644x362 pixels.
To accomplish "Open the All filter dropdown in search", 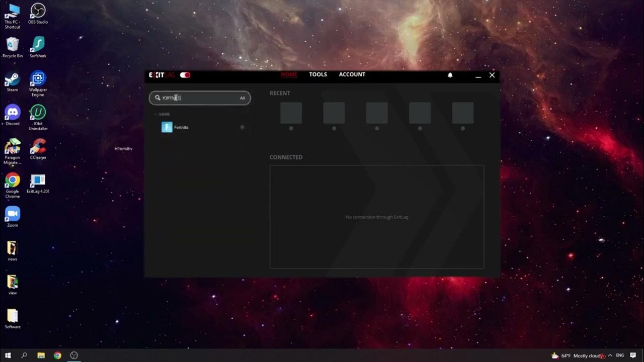I will [x=242, y=98].
